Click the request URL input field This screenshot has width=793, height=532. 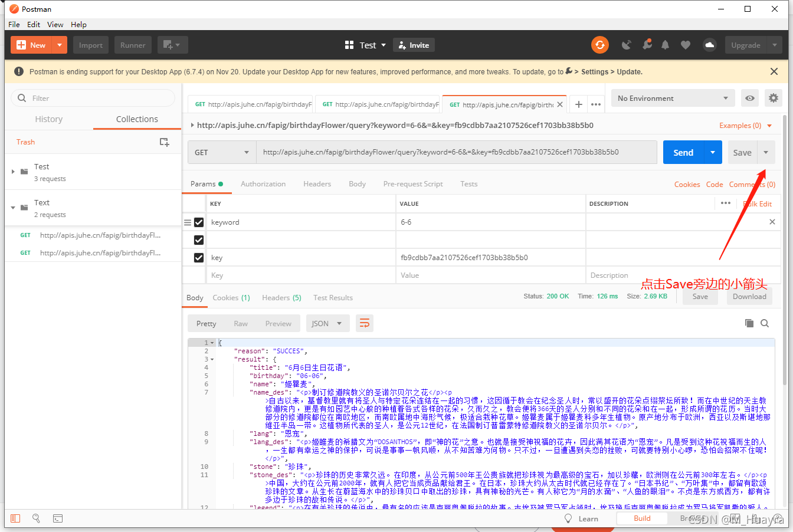pos(456,152)
